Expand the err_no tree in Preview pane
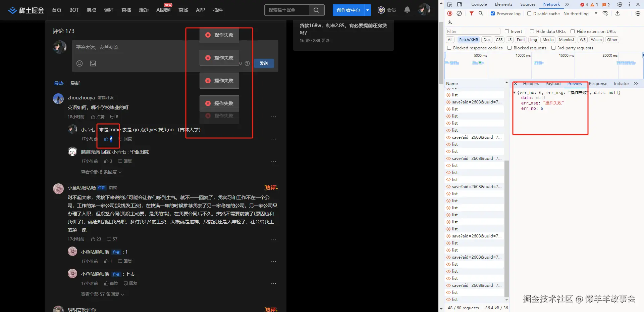 coord(515,92)
